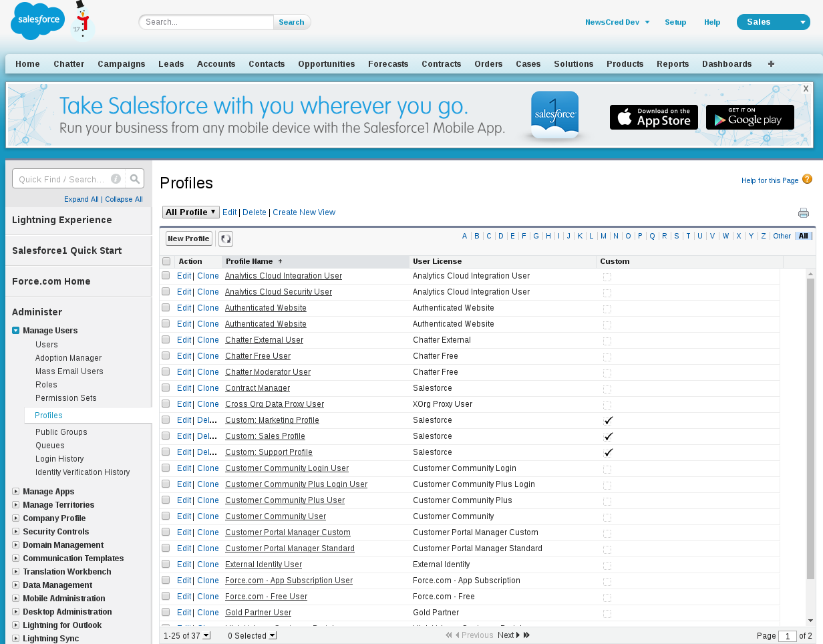This screenshot has width=823, height=644.
Task: Close the Salesforce1 mobile banner with X
Action: [x=806, y=89]
